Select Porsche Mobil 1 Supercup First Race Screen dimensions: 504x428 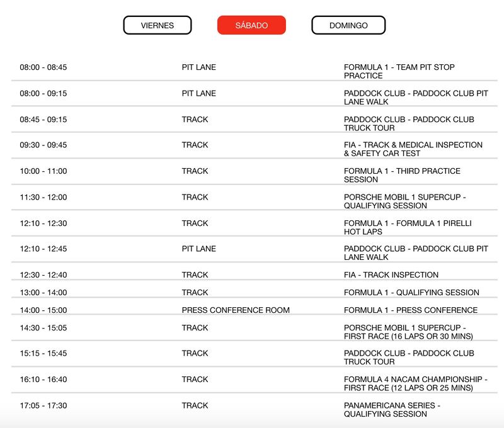coord(408,332)
